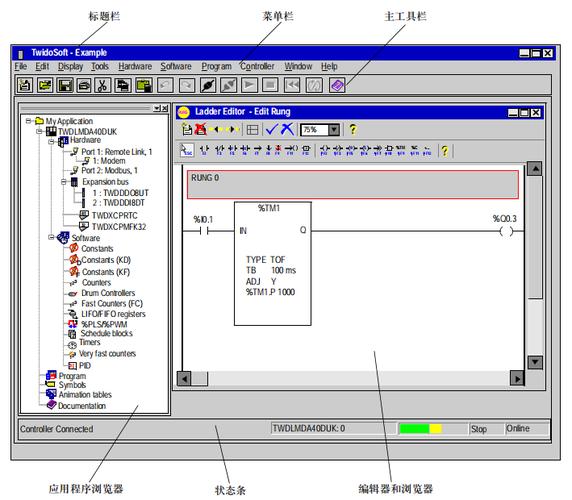This screenshot has width=572, height=500.
Task: Click the purple book help icon
Action: (337, 86)
